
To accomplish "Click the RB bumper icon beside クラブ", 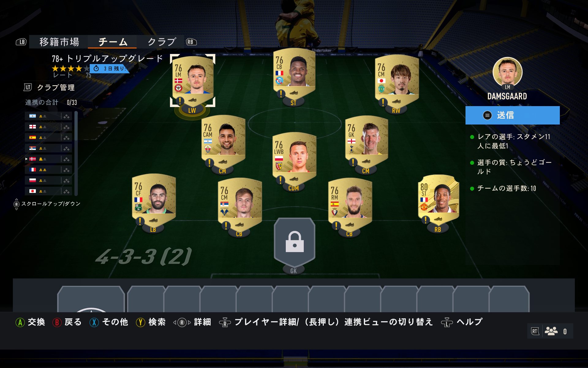I will [191, 42].
